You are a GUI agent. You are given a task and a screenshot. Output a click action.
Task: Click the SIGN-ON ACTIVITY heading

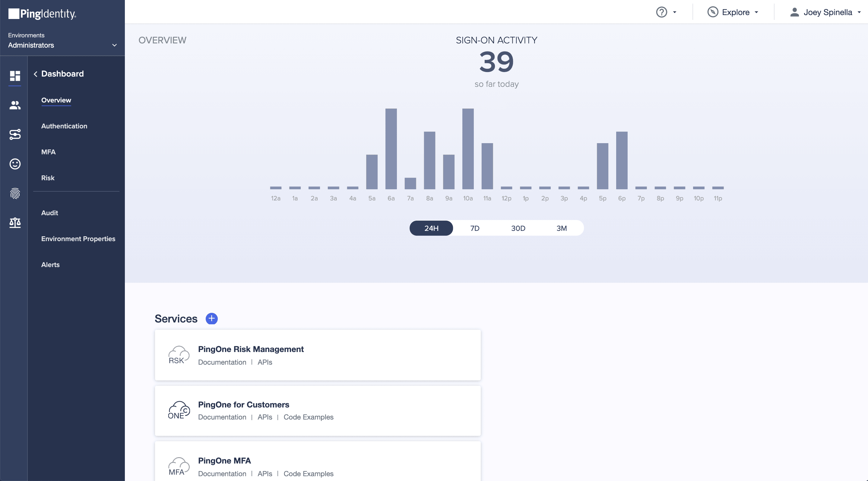click(496, 40)
